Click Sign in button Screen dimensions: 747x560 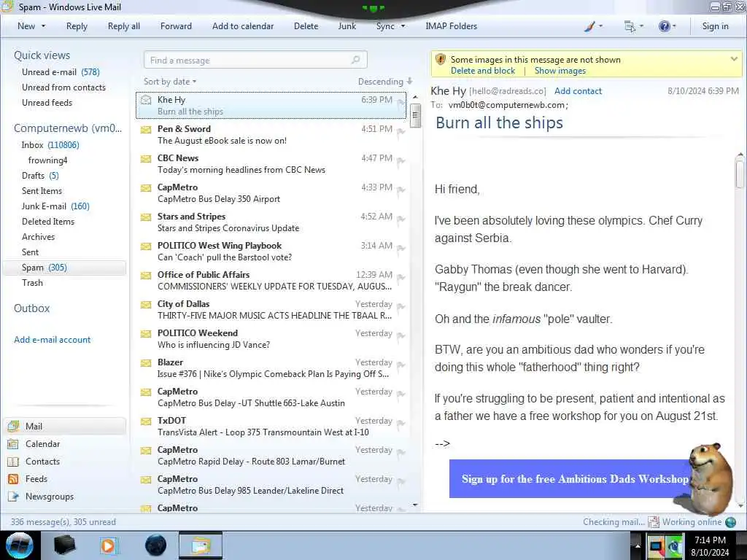pyautogui.click(x=715, y=26)
